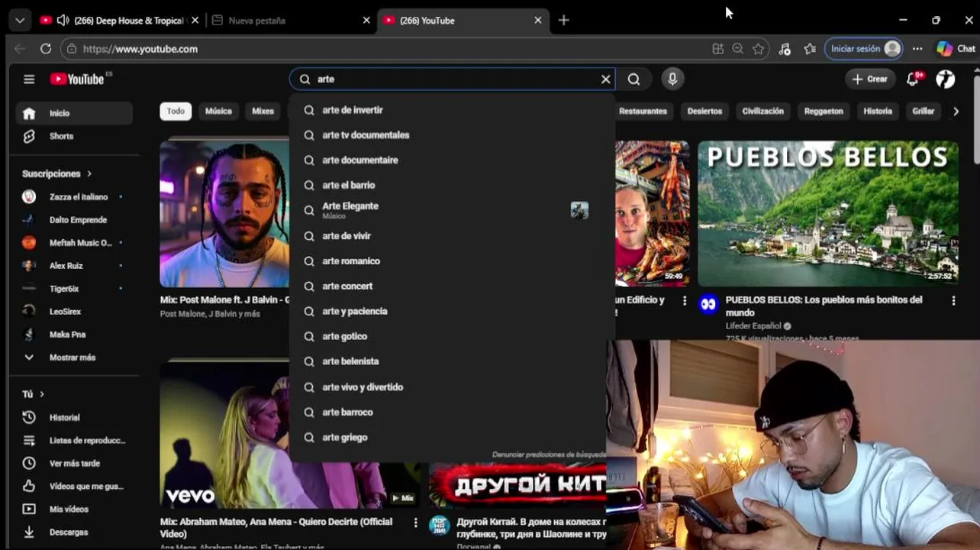This screenshot has height=550, width=980.
Task: Open the Tiger6ix subscription
Action: (x=73, y=289)
